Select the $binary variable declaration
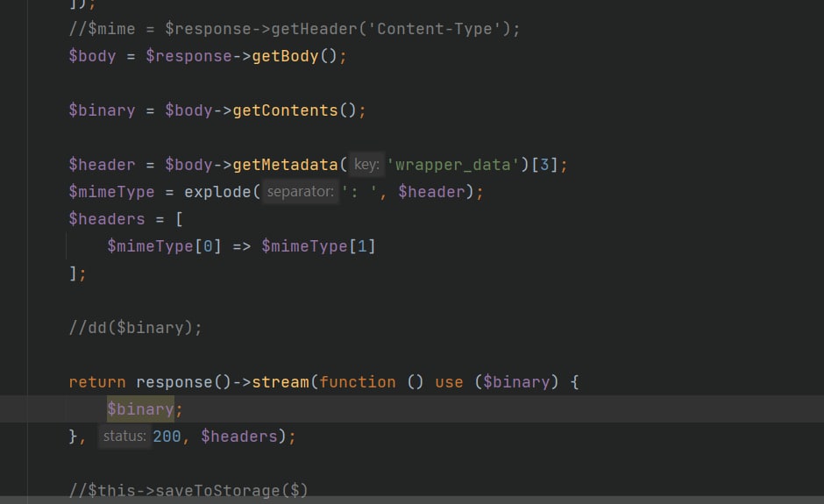This screenshot has width=824, height=504. point(102,110)
